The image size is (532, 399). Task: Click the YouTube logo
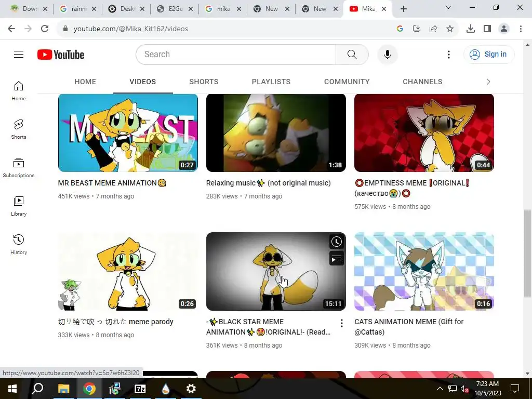pos(61,55)
